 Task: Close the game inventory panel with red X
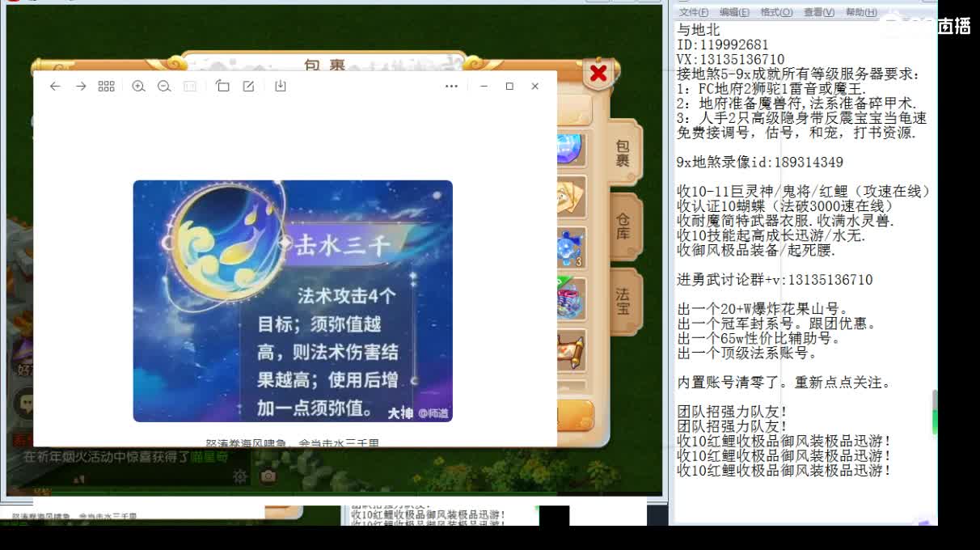(598, 74)
